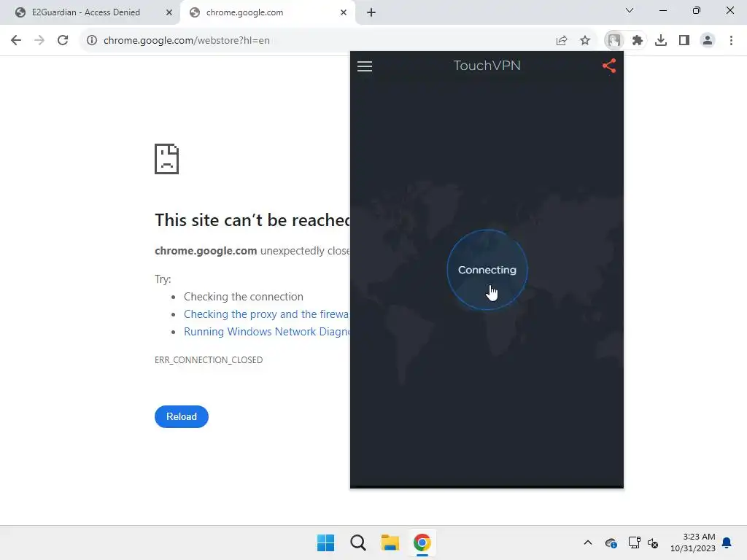Click the muted volume tray icon
Image resolution: width=747 pixels, height=560 pixels.
click(x=653, y=542)
